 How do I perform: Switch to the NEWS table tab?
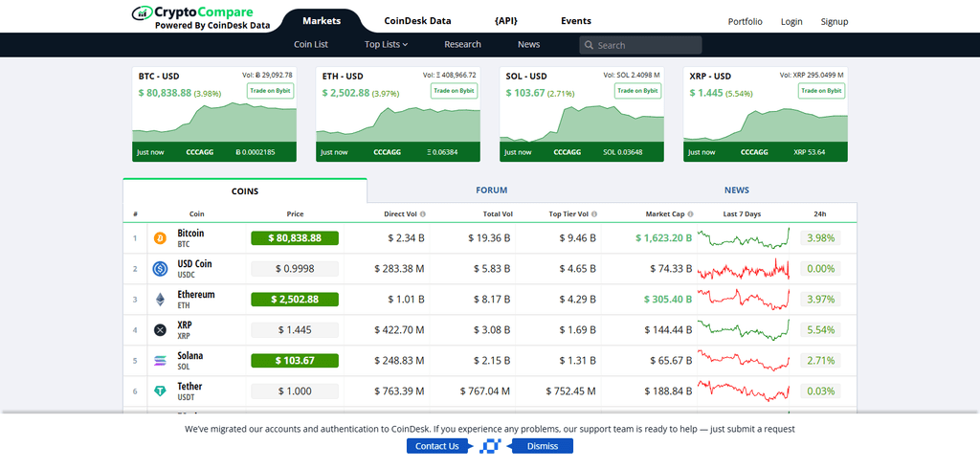737,190
